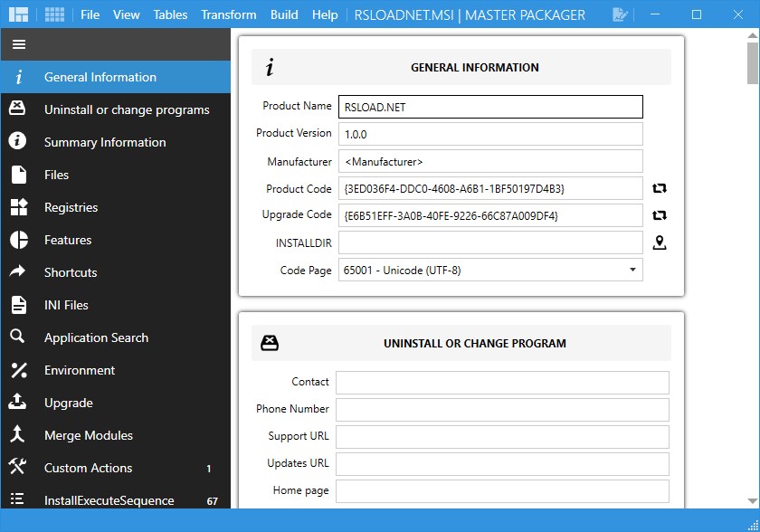This screenshot has height=532, width=760.
Task: Click the Contact input field
Action: coord(503,383)
